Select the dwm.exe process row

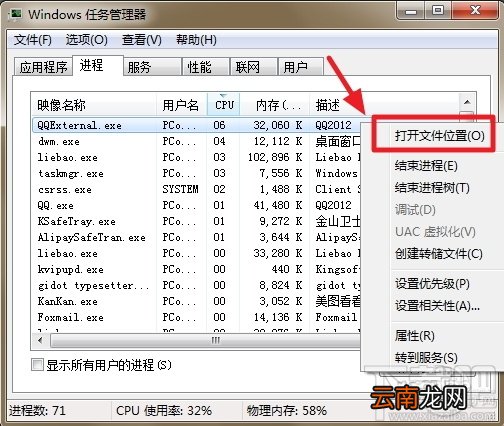197,141
